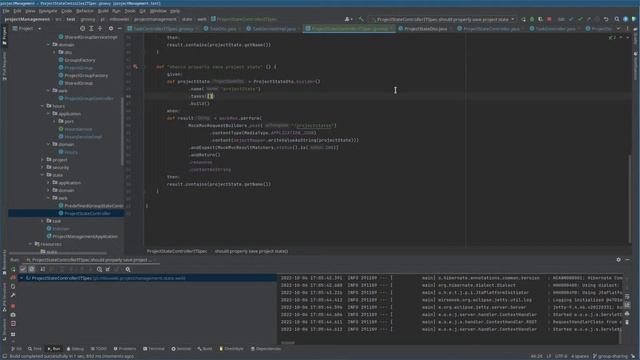
Task: Click Rerun tests green icon in Run panel
Action: click(x=13, y=269)
